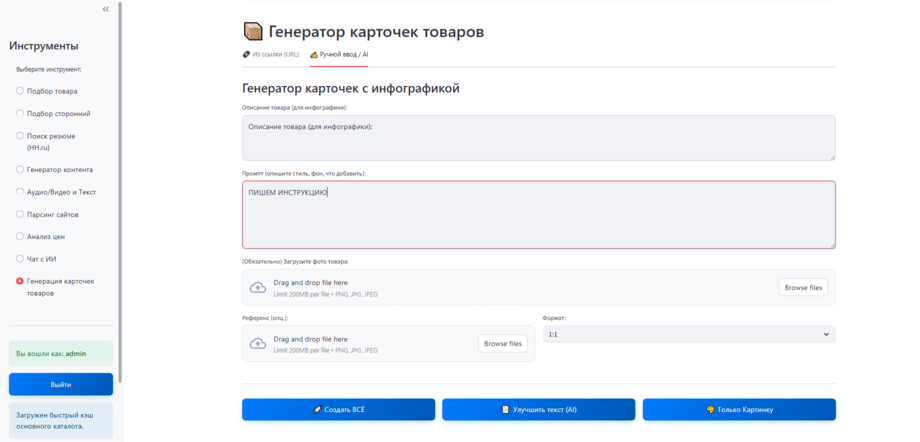
Task: Select the Подбор сторонний tool
Action: 53,113
